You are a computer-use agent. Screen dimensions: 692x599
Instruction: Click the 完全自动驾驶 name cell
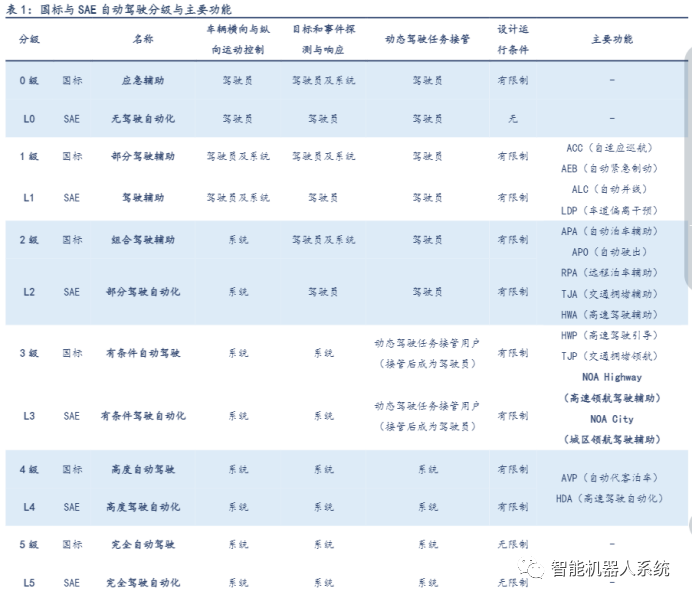coord(143,544)
